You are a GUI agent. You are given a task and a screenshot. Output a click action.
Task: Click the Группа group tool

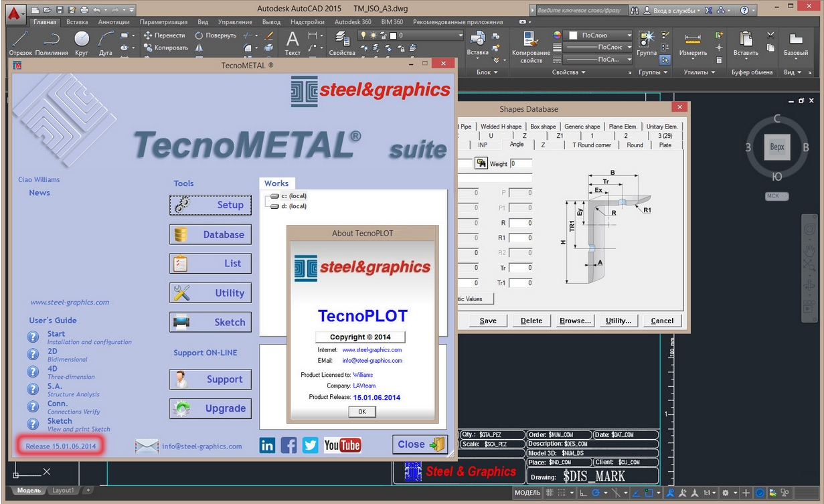[x=647, y=43]
